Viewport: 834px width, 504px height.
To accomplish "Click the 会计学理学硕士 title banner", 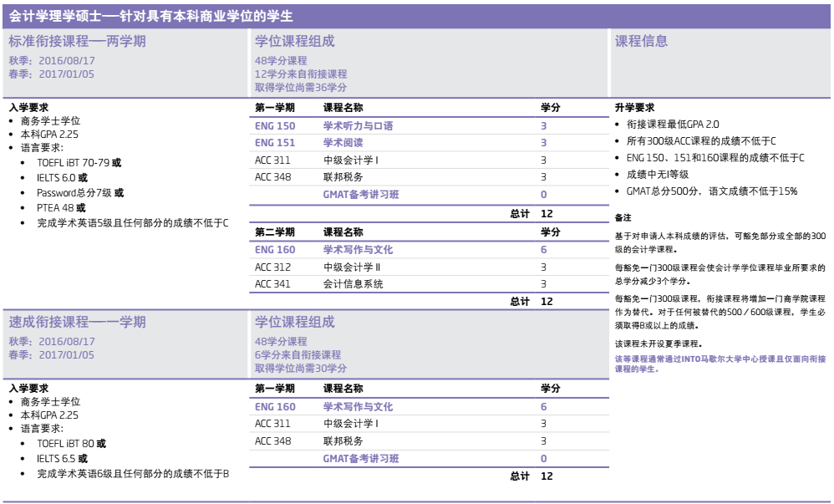I will point(150,17).
